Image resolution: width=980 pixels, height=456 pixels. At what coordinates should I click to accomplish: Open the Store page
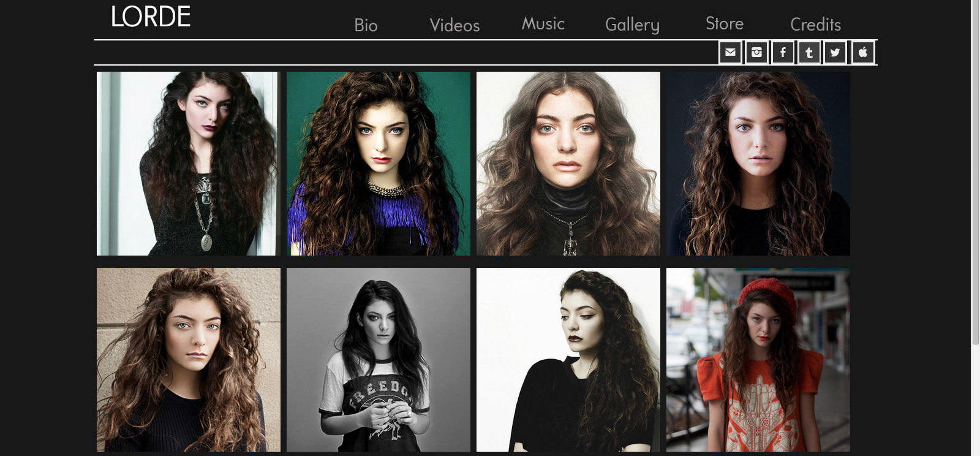pyautogui.click(x=725, y=23)
